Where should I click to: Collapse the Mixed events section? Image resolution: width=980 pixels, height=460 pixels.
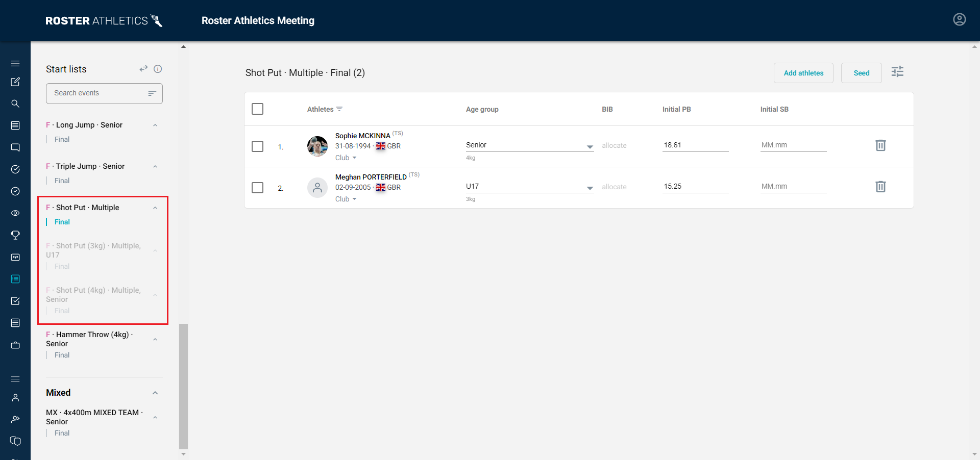(155, 393)
